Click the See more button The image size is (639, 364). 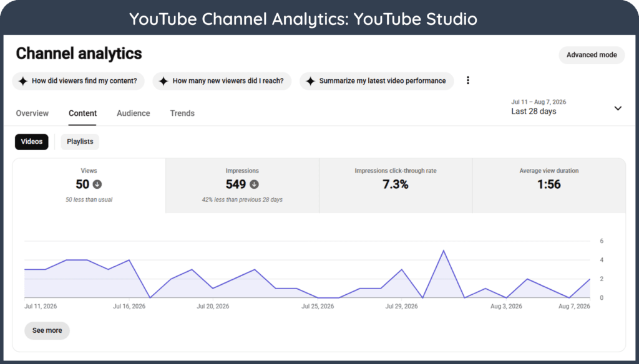(x=47, y=330)
